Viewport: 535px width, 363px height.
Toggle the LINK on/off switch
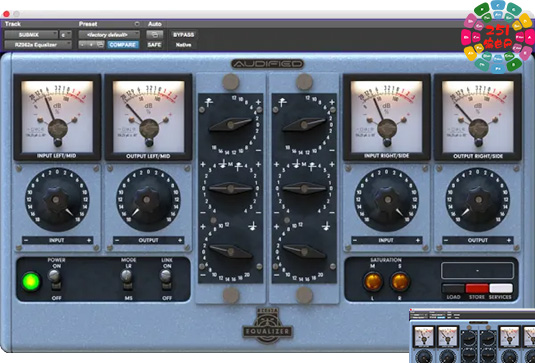tap(166, 279)
